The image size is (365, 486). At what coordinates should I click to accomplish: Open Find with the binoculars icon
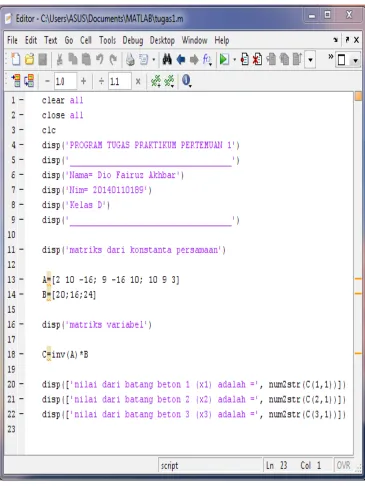coord(167,60)
